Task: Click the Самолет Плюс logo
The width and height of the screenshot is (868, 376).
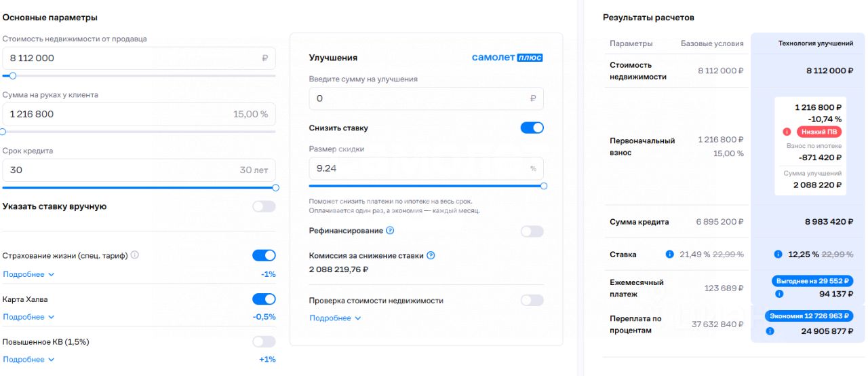Action: [507, 58]
